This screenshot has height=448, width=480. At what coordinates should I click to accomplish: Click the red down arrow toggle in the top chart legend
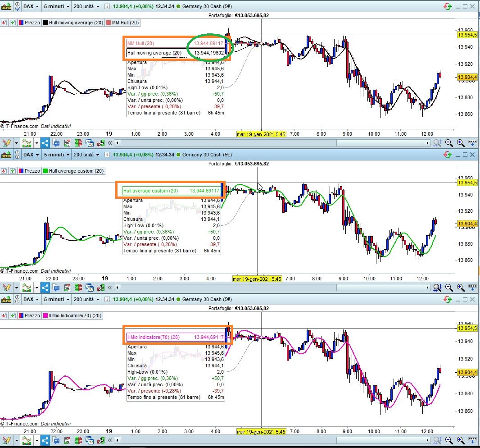[4, 23]
